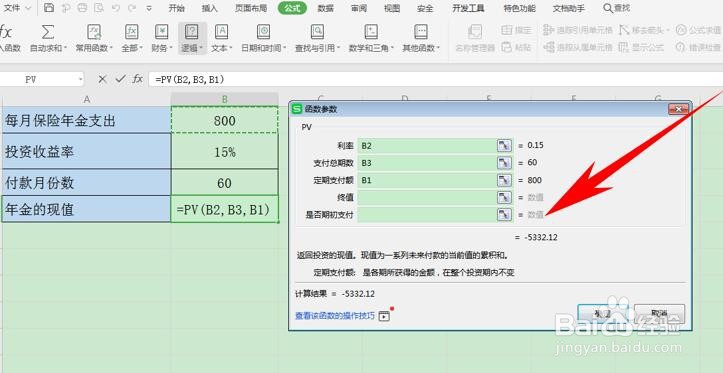The image size is (723, 373).
Task: Open the 开发工具 (Developer) tab
Action: [x=468, y=8]
